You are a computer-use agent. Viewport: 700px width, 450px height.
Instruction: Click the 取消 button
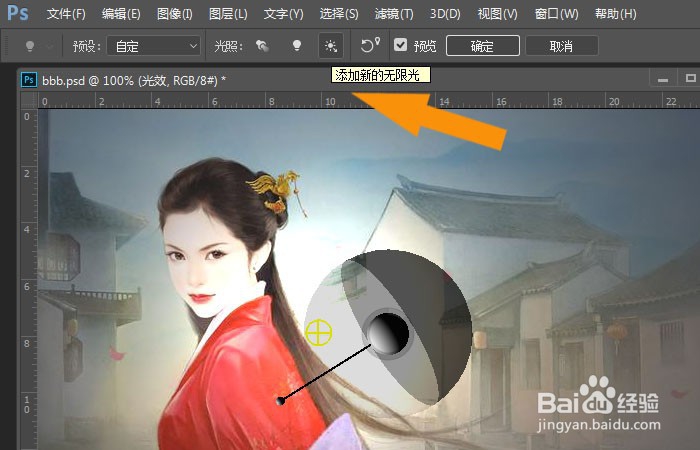(562, 46)
